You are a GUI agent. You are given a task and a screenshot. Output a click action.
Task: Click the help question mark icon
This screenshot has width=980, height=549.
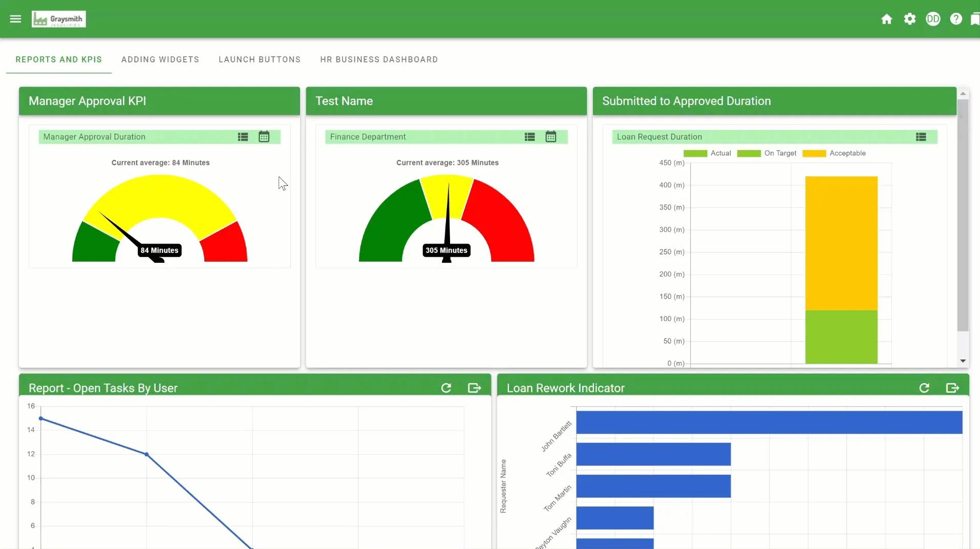pos(955,19)
